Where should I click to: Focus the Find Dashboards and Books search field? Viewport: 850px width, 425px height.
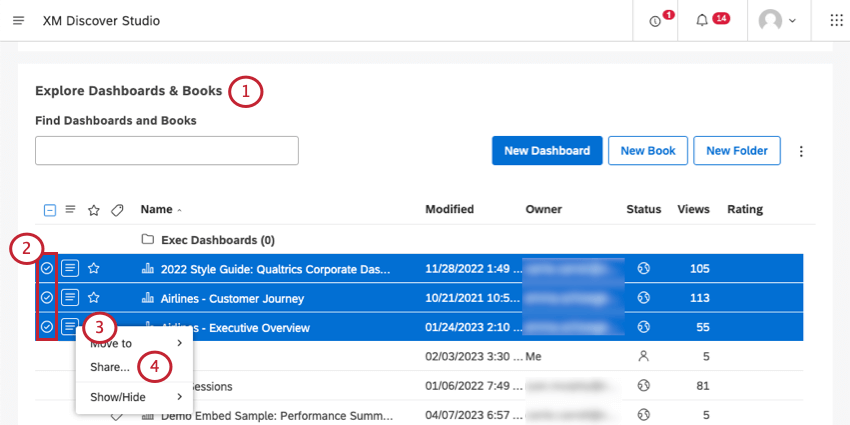click(167, 151)
